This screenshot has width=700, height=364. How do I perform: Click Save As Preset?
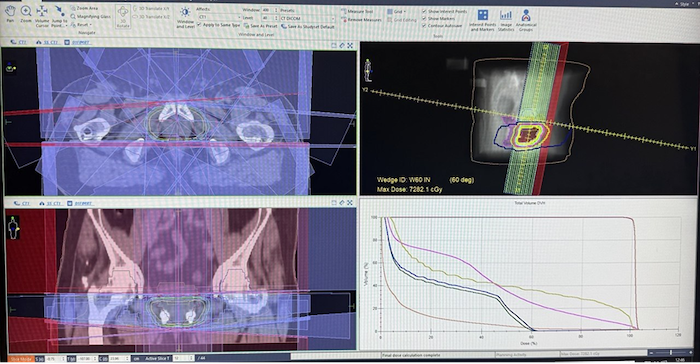(x=261, y=26)
